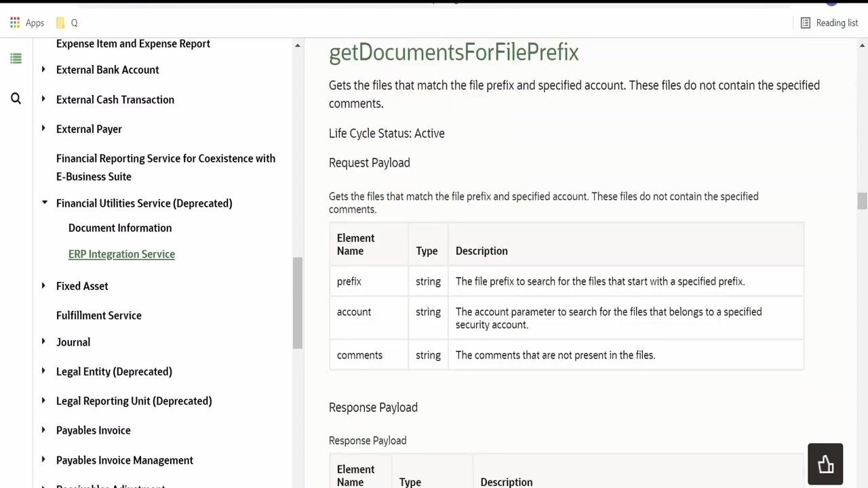Click the Description header in request table
868x488 pixels.
(481, 251)
